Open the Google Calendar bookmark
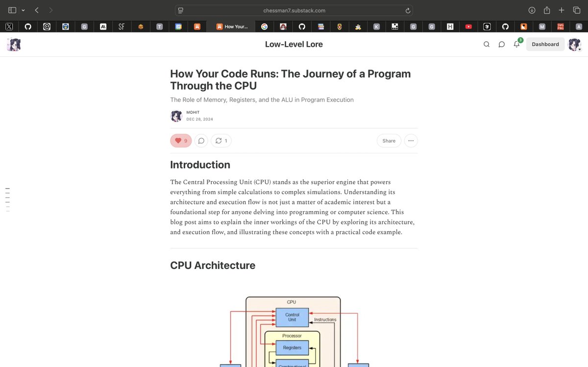 coord(178,26)
